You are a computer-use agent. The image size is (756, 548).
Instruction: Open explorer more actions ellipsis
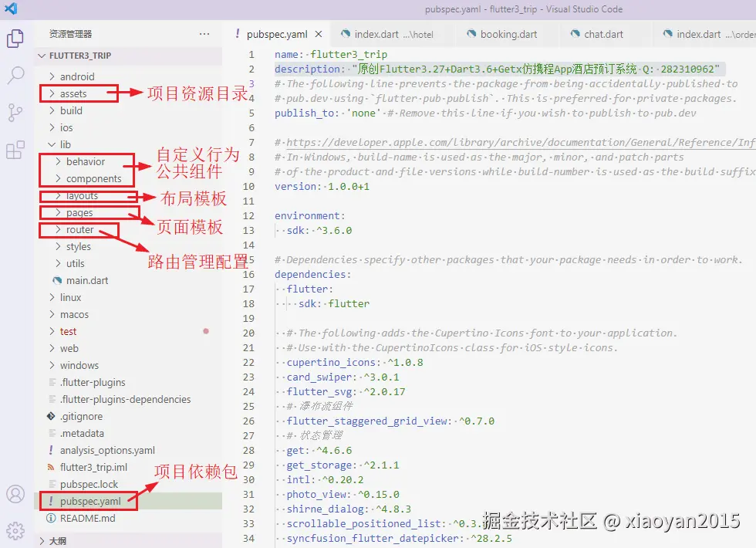tap(204, 34)
